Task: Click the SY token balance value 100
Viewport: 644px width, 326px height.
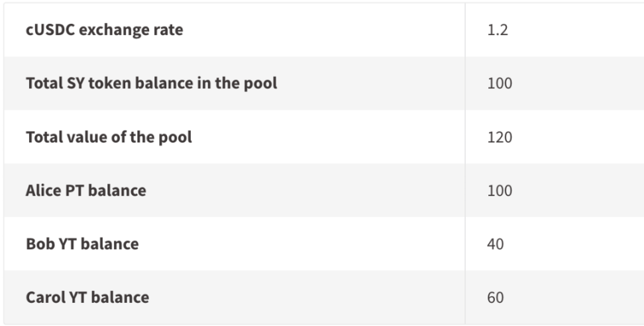Action: pyautogui.click(x=500, y=83)
